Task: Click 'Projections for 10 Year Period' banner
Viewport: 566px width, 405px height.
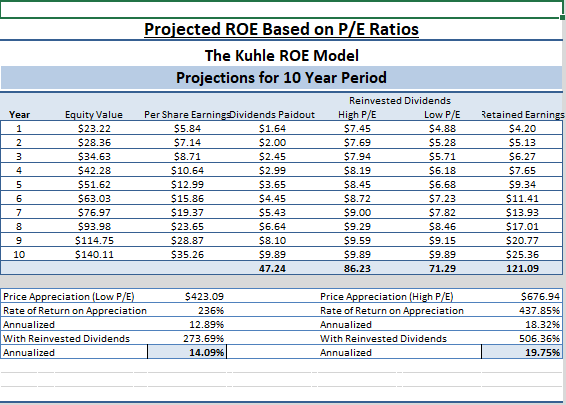Action: pos(281,78)
